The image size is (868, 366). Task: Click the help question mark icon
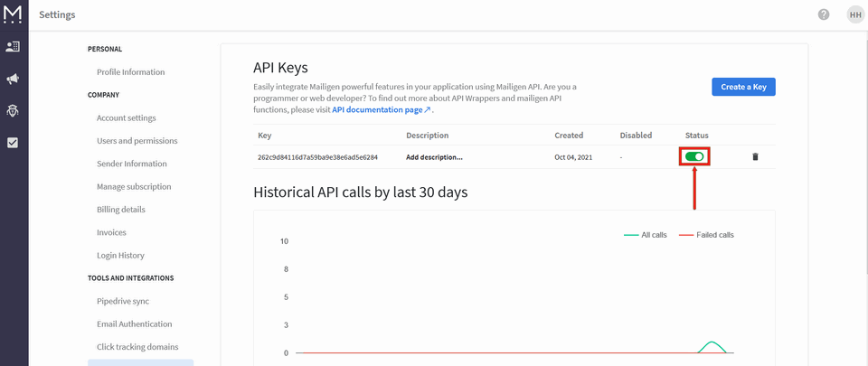tap(824, 14)
